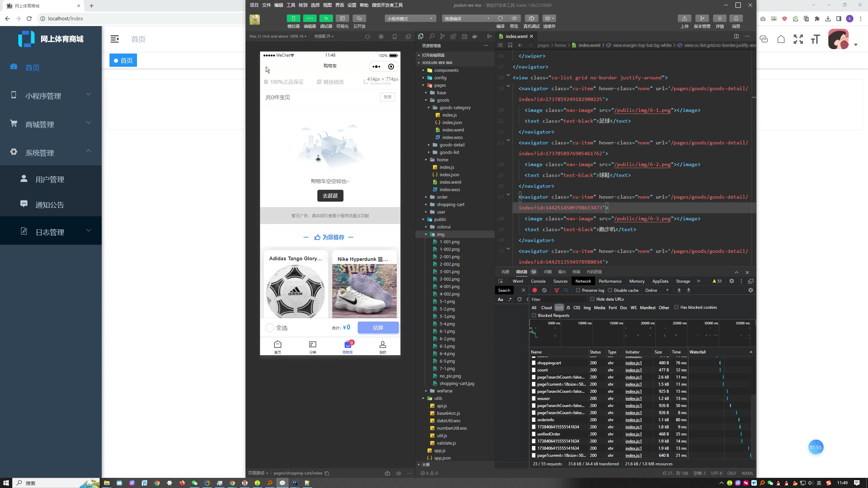Viewport: 868px width, 488px height.
Task: Open the device Mac 21-inch dropdown
Action: coord(278,36)
